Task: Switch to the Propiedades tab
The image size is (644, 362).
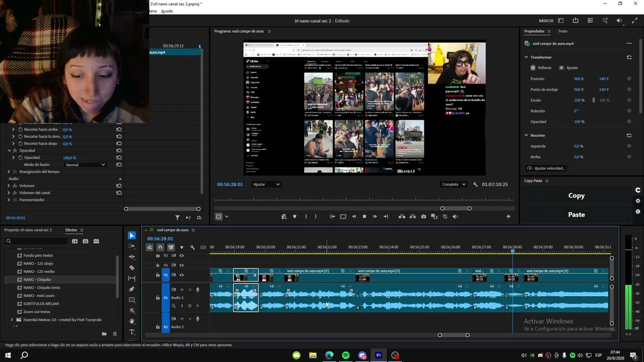Action: point(534,31)
